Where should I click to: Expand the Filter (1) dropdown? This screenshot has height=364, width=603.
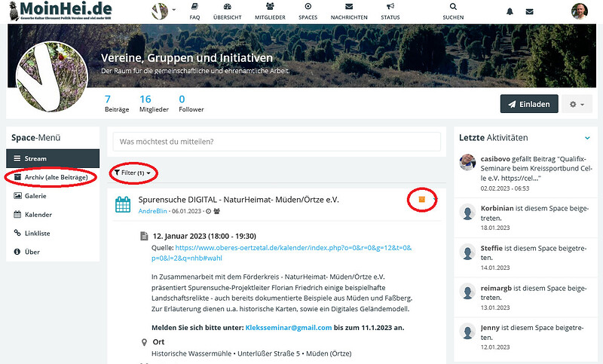pyautogui.click(x=133, y=173)
